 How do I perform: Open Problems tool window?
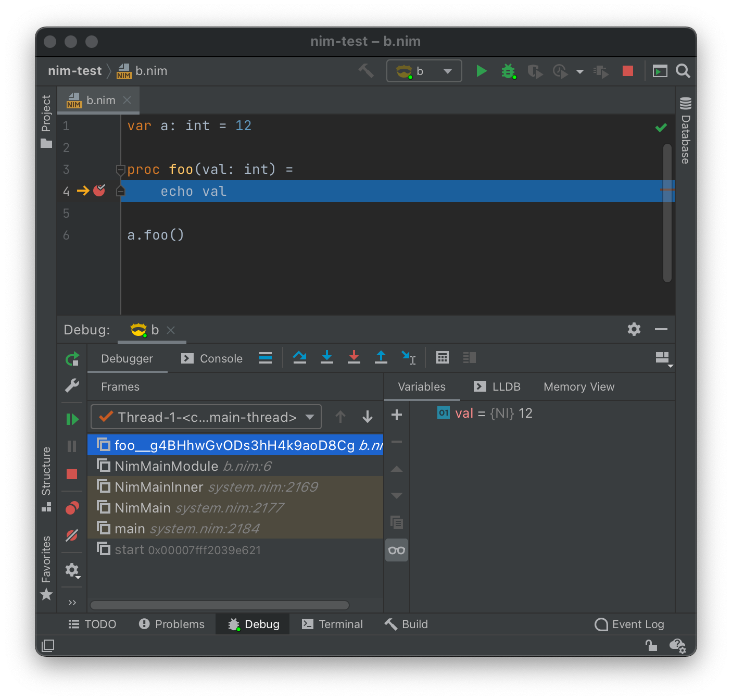[x=172, y=624]
